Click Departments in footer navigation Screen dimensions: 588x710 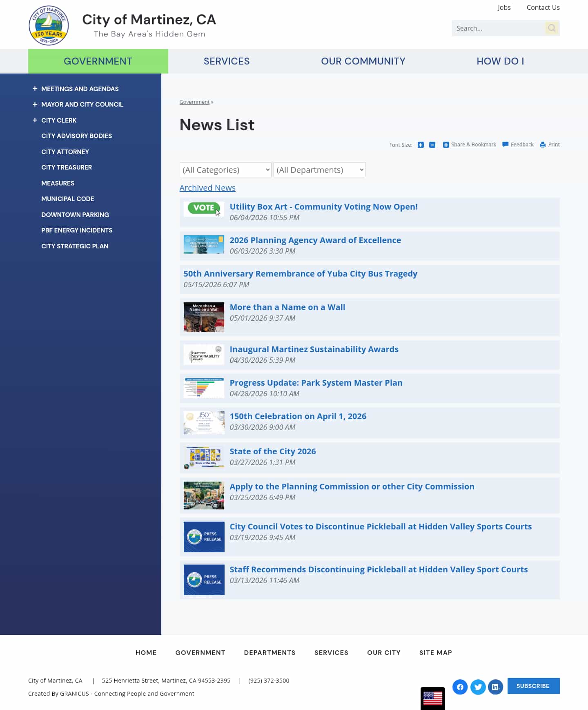pos(270,652)
